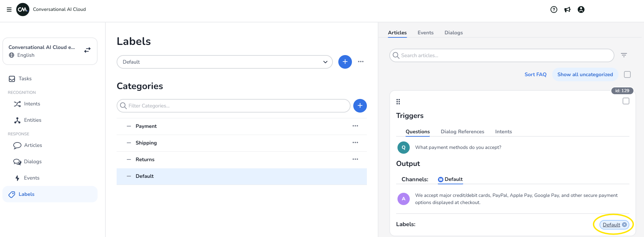Open the Default labels dropdown
This screenshot has height=237, width=644.
(x=224, y=62)
